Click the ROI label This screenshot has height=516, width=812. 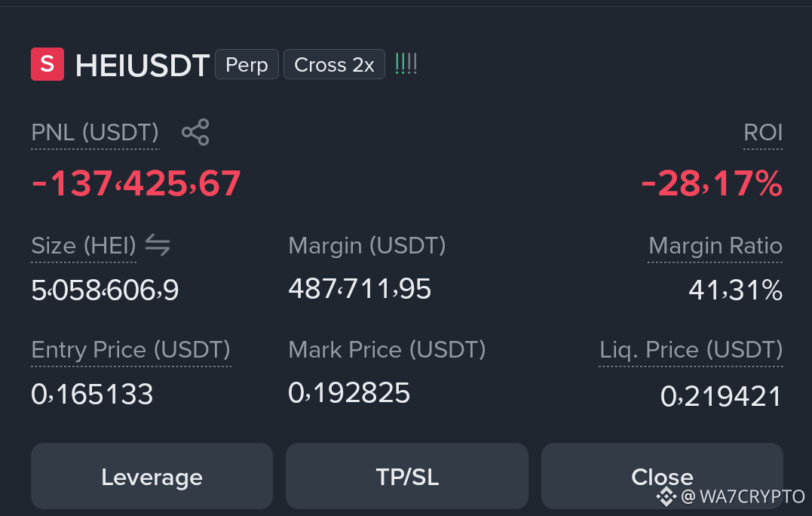763,133
